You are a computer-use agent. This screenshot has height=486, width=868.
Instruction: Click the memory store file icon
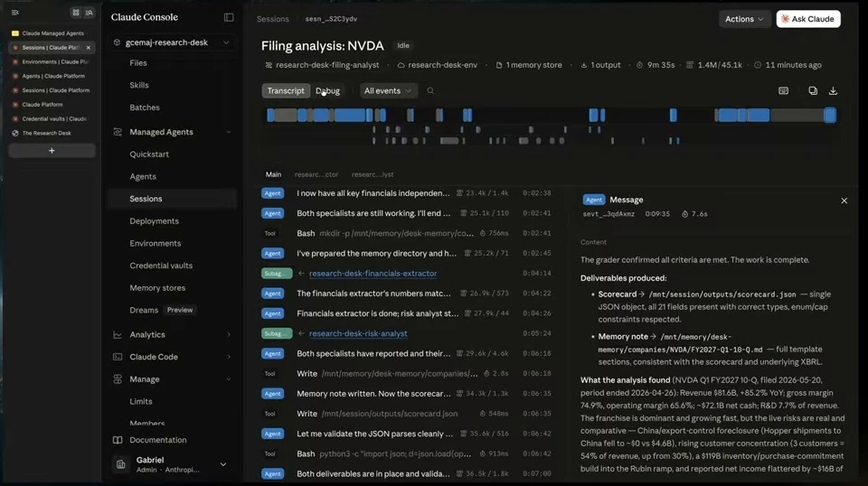click(x=499, y=65)
